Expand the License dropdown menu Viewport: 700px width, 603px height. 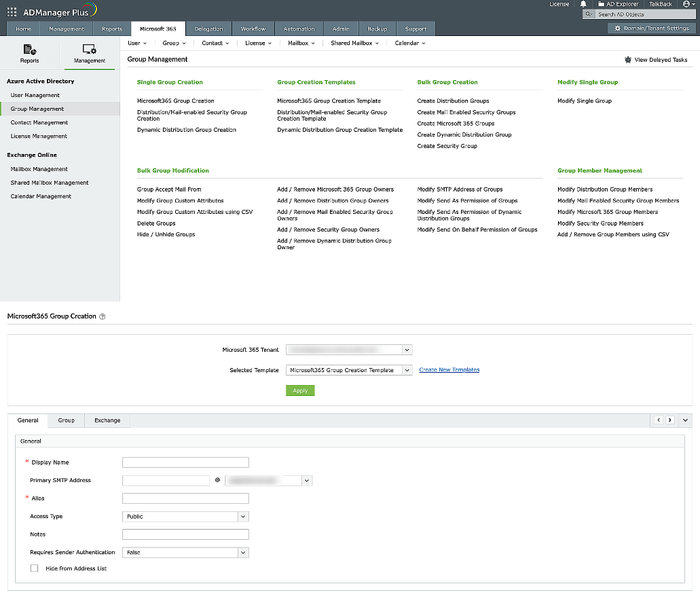pos(258,43)
